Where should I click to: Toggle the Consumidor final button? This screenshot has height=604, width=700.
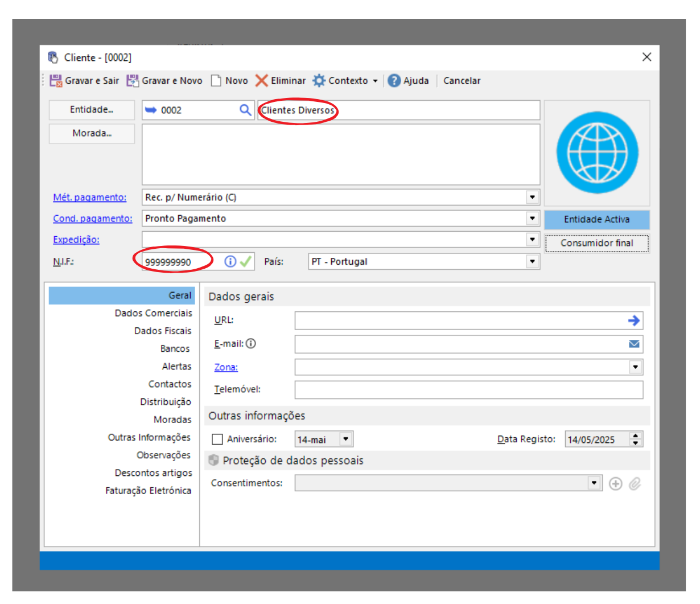pos(596,243)
